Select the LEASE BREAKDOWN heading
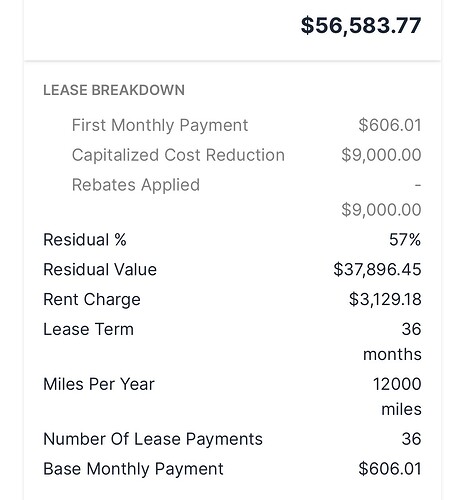This screenshot has height=500, width=465. click(x=114, y=90)
